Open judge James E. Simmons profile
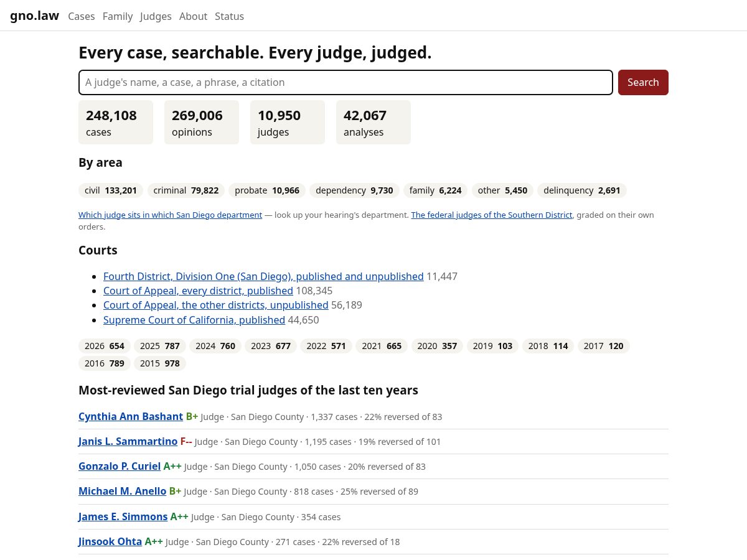The width and height of the screenshot is (747, 560). (x=123, y=516)
